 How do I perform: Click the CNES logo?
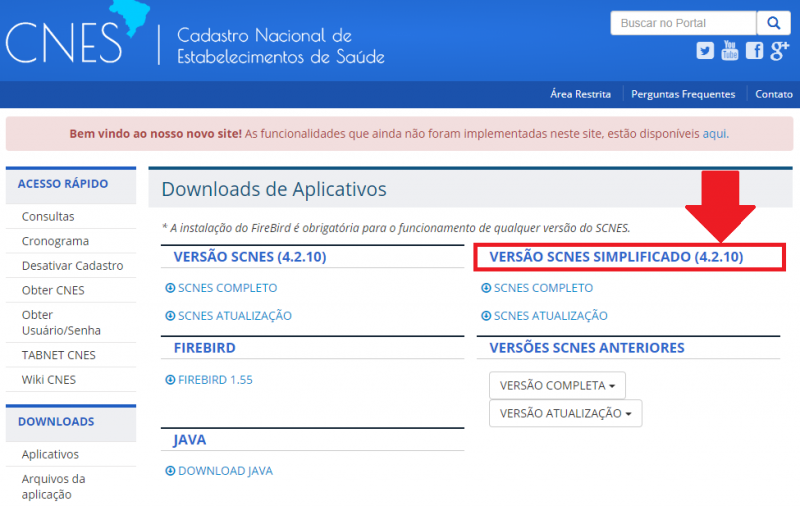[x=65, y=38]
